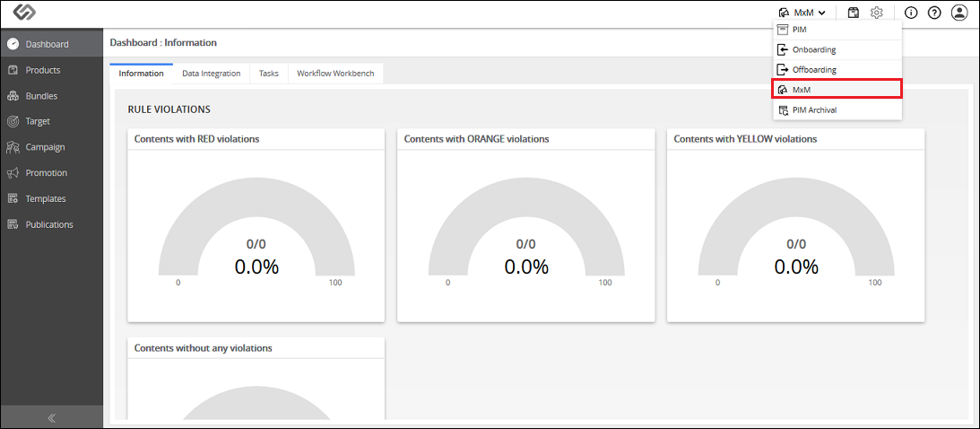Go to Bundles in sidebar
This screenshot has width=980, height=429.
point(51,96)
